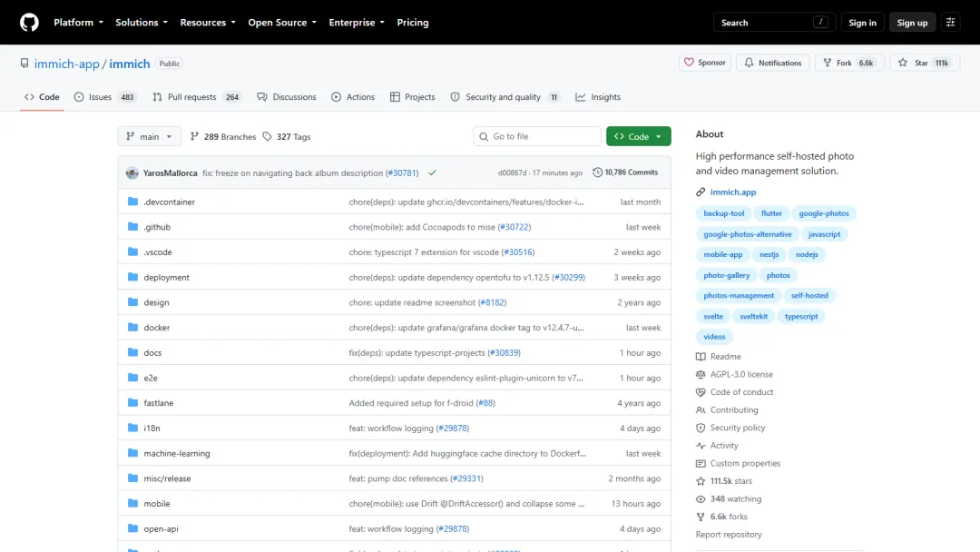Viewport: 980px width, 552px height.
Task: Open the 10,786 Commits history
Action: pyautogui.click(x=625, y=172)
